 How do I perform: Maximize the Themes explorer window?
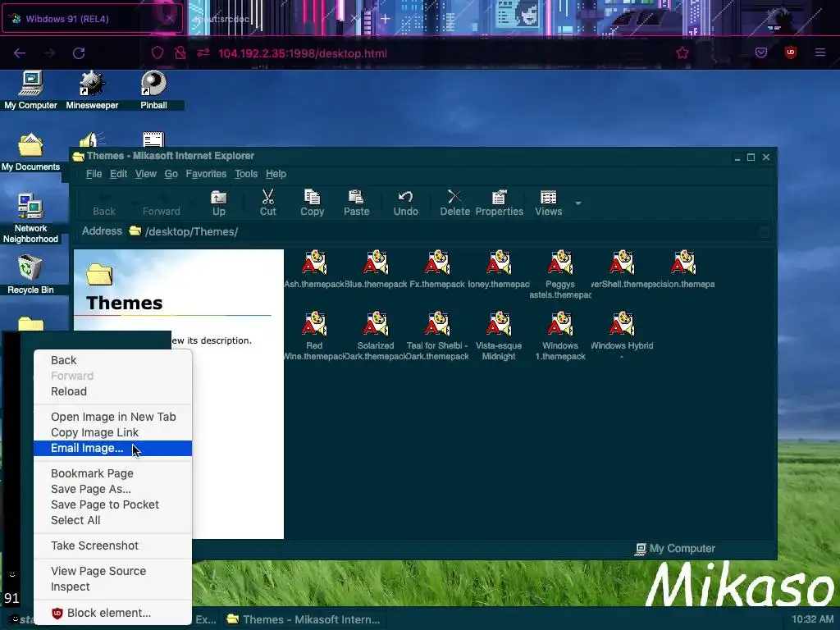[751, 157]
